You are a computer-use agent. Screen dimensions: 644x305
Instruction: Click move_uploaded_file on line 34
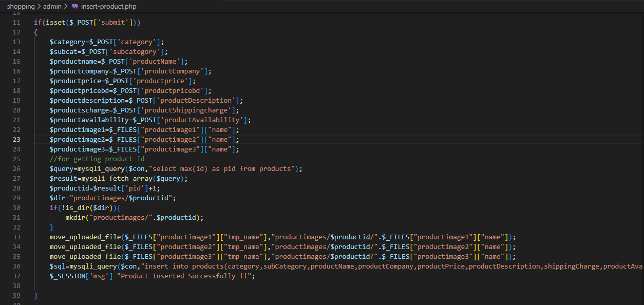pyautogui.click(x=85, y=247)
